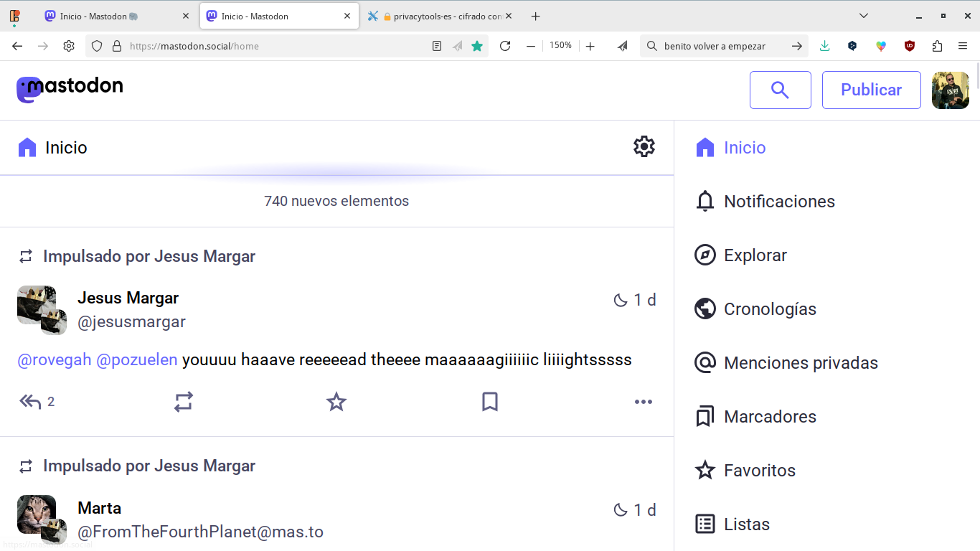The width and height of the screenshot is (980, 551).
Task: Click the Inicio column header title
Action: point(66,148)
